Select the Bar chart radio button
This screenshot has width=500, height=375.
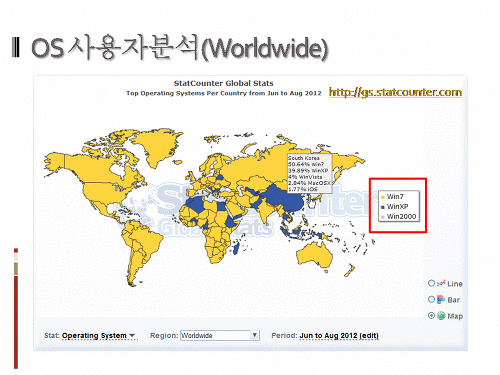pos(431,299)
